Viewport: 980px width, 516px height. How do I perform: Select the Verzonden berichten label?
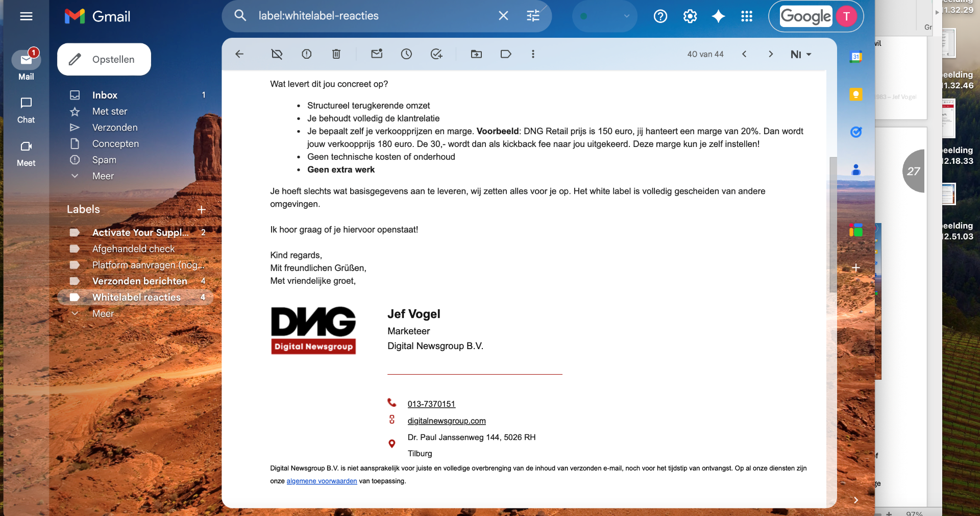point(139,281)
